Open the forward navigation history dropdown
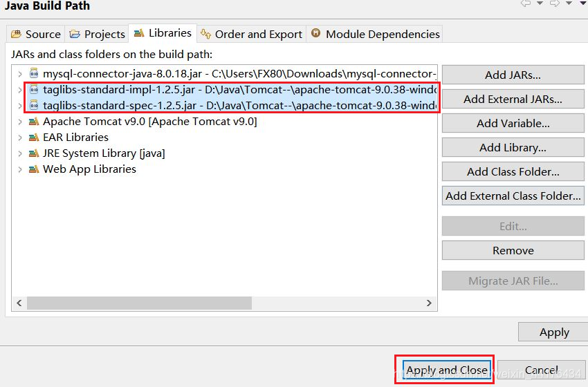588x387 pixels. coord(569,3)
